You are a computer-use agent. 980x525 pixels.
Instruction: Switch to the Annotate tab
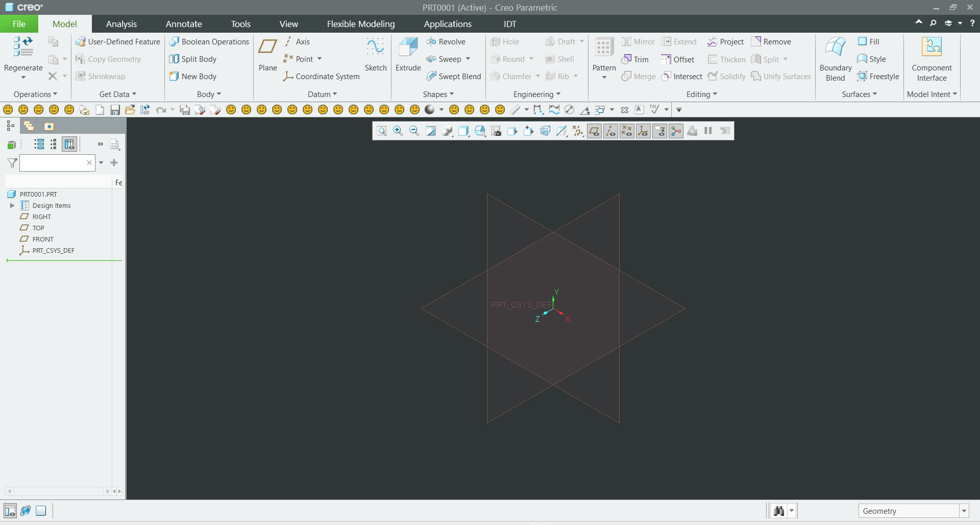184,24
